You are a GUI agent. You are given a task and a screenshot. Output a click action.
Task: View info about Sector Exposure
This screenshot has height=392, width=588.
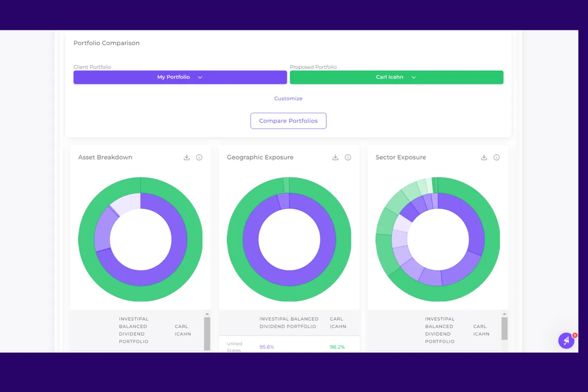pos(496,157)
